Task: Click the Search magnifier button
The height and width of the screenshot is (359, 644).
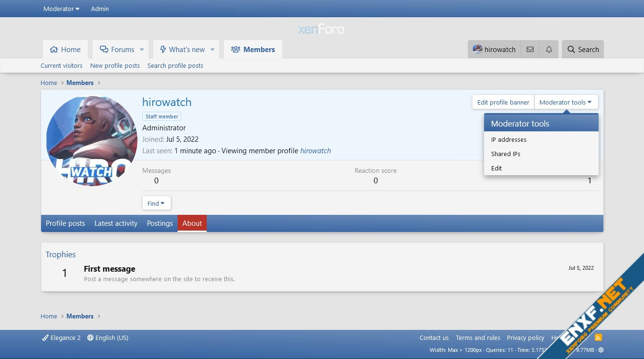Action: coord(582,50)
